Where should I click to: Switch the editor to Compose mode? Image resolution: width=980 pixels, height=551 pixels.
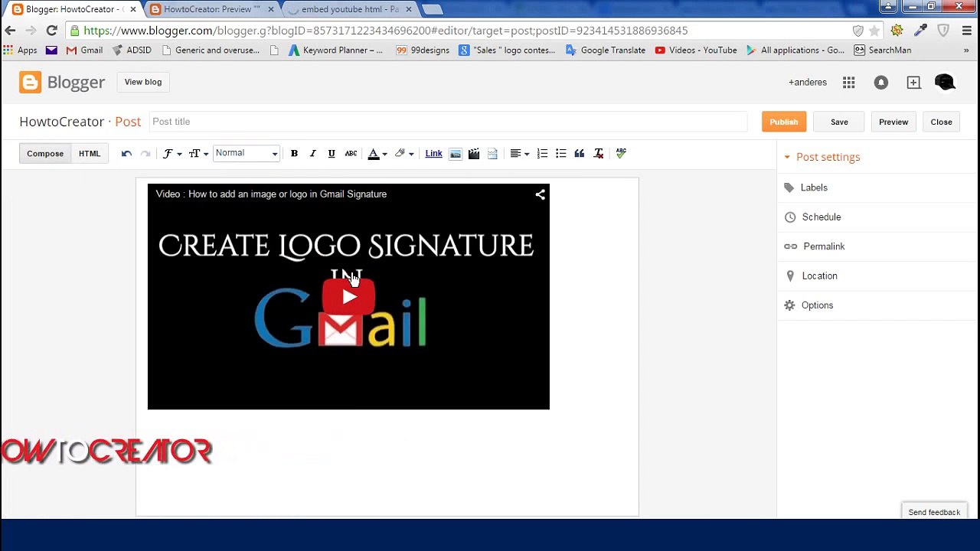(x=45, y=154)
